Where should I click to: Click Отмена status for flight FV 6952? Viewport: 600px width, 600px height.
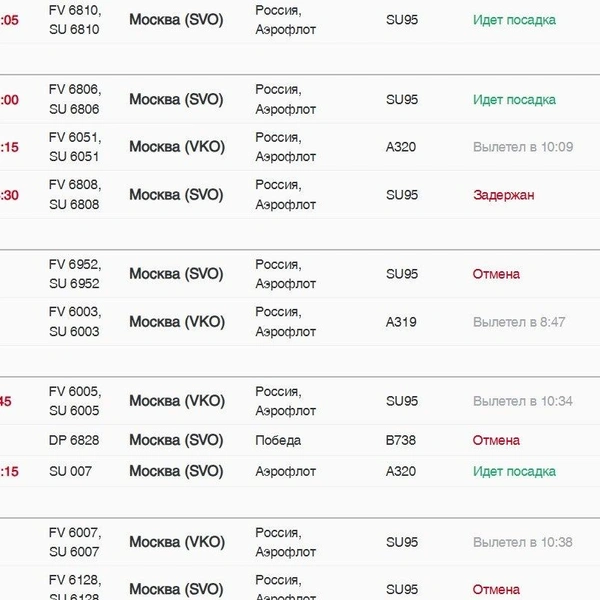pyautogui.click(x=496, y=274)
